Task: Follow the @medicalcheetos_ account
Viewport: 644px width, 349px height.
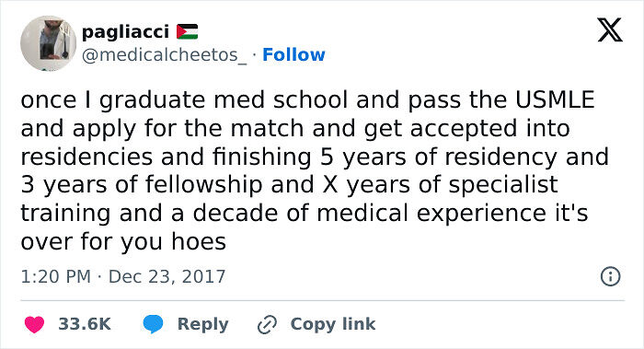Action: (x=293, y=54)
